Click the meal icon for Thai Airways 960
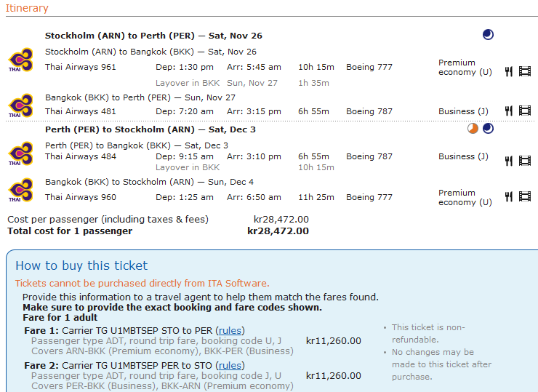Viewport: 538px width, 392px height. click(x=509, y=196)
